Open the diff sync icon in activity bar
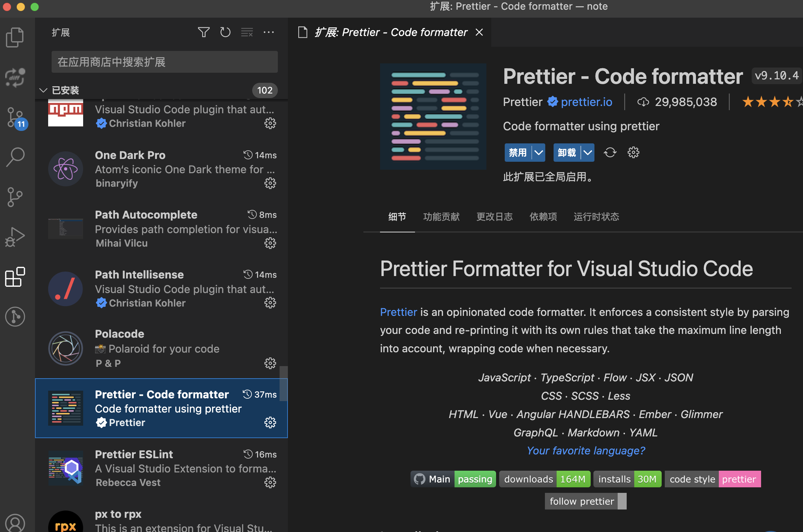Image resolution: width=803 pixels, height=532 pixels. pyautogui.click(x=15, y=77)
